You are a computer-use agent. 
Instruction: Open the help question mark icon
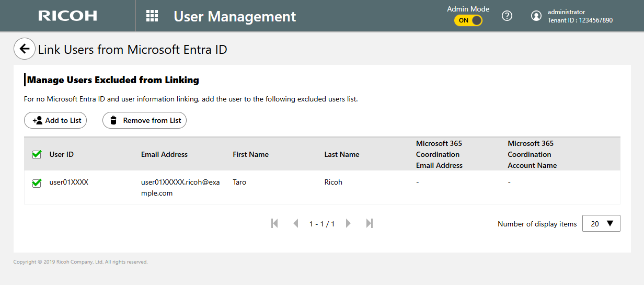[507, 16]
